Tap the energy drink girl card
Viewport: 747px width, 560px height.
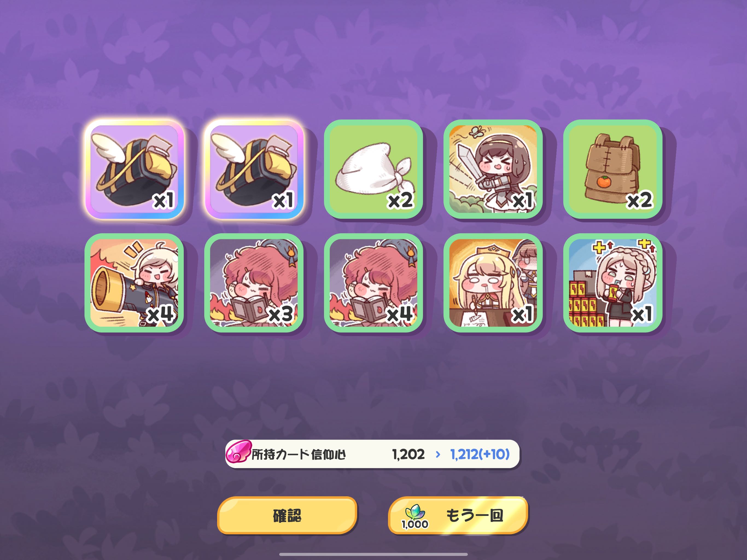(612, 283)
